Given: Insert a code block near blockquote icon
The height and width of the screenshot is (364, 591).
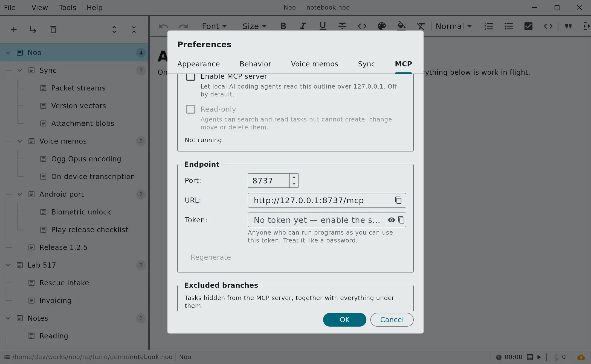Looking at the screenshot, I should (x=548, y=26).
